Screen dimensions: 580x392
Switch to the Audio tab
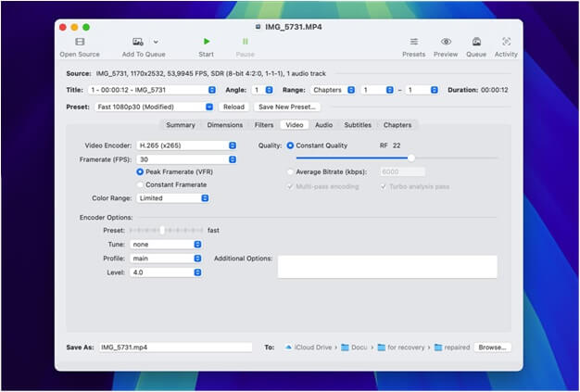click(324, 125)
